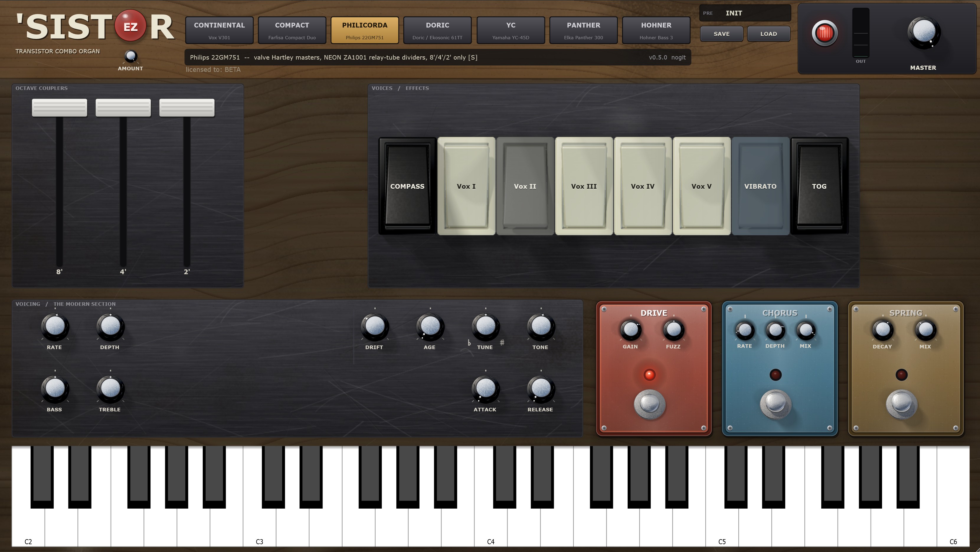Click the AMOUNT knob under the logo
The width and height of the screenshot is (980, 552).
(x=130, y=57)
